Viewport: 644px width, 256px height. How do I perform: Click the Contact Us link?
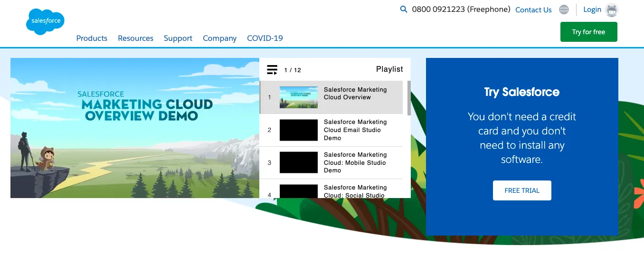533,9
